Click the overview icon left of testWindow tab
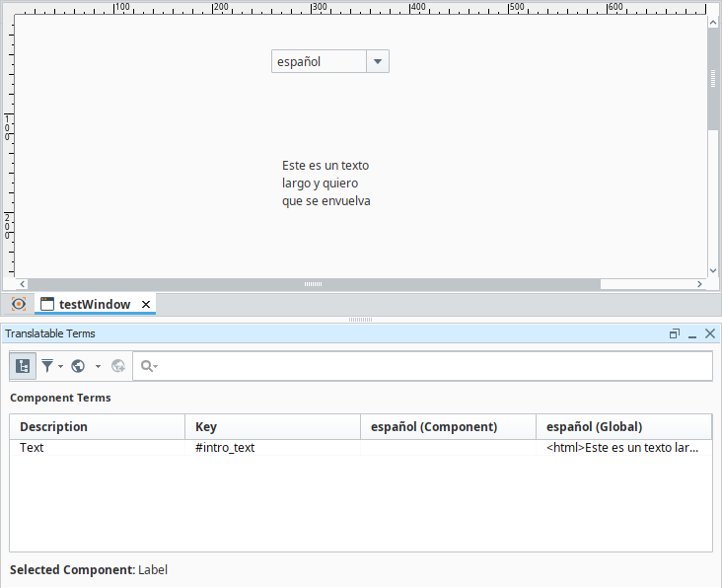 point(18,304)
